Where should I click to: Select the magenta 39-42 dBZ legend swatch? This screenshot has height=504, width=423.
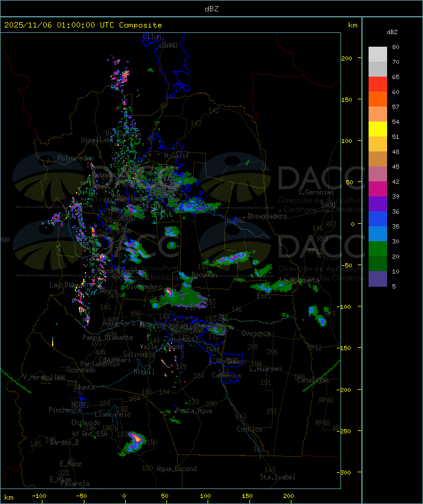tap(378, 189)
